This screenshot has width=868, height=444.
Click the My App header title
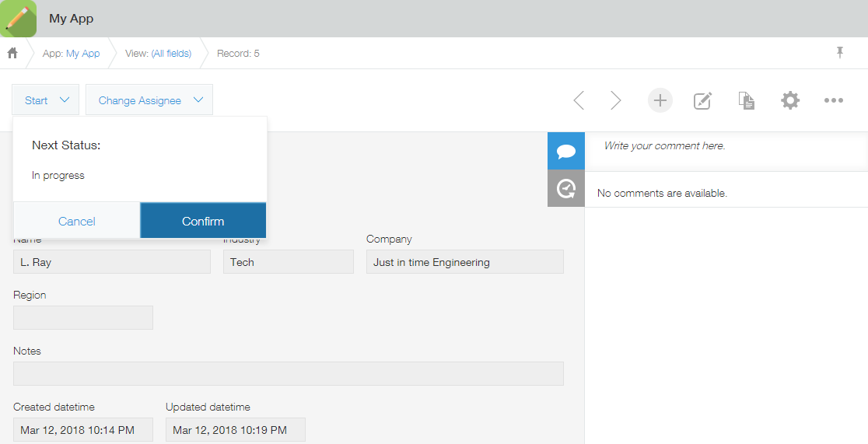coord(72,18)
